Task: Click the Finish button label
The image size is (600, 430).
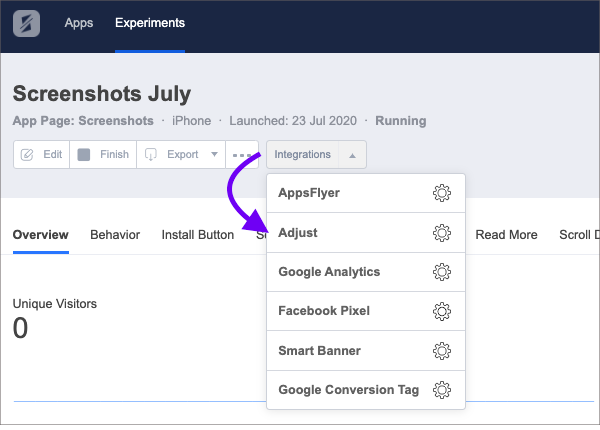Action: [114, 155]
